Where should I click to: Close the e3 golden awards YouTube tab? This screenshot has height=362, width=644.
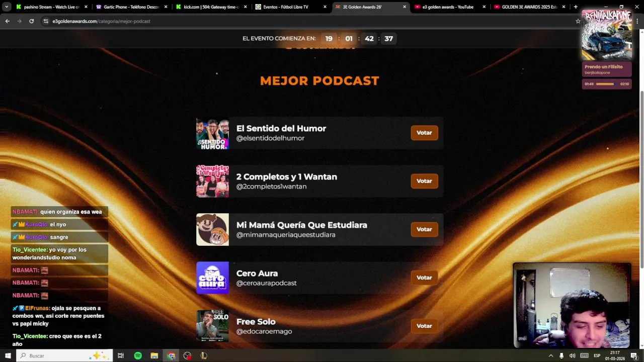pyautogui.click(x=484, y=7)
